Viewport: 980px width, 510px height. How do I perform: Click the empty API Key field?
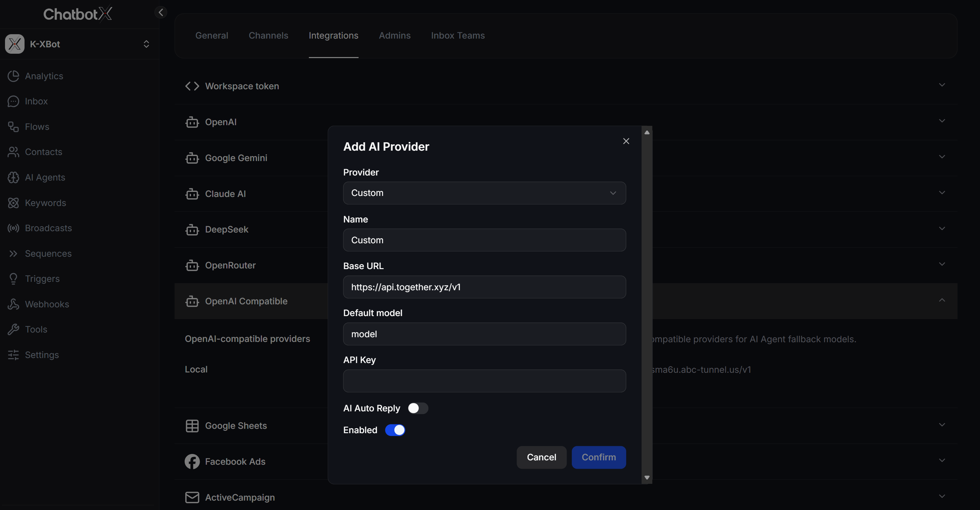tap(484, 381)
